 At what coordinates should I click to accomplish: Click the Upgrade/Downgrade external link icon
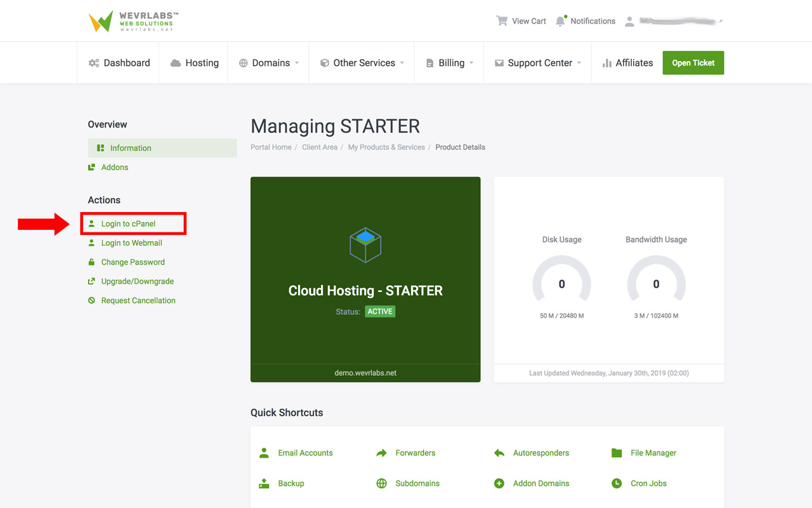pos(91,281)
